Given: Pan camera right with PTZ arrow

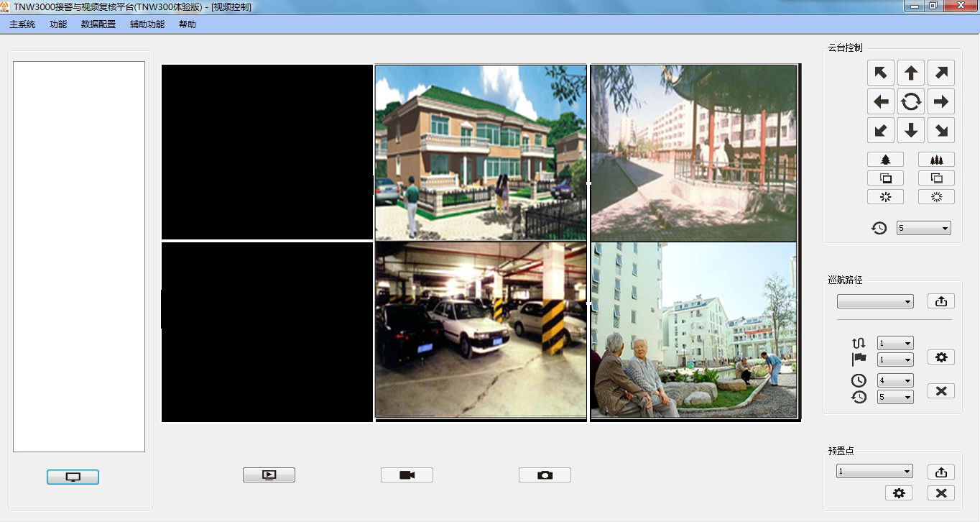Looking at the screenshot, I should pos(941,101).
